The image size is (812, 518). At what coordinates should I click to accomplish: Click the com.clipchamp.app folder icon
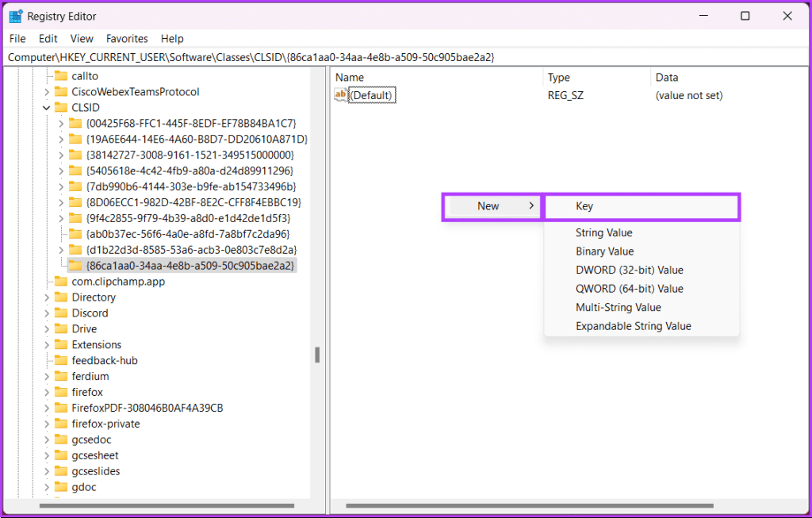pos(61,282)
